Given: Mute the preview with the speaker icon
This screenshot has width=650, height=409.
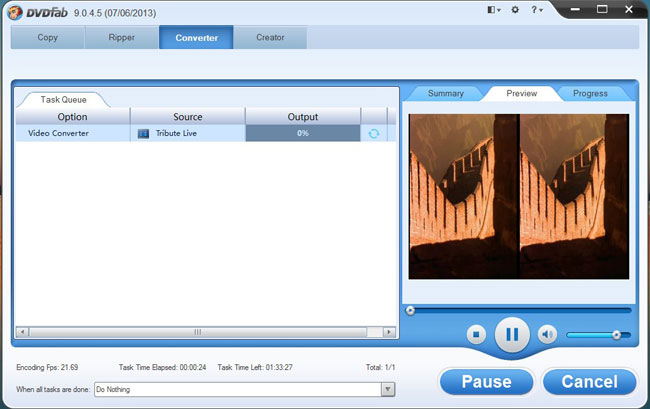Looking at the screenshot, I should tap(547, 334).
